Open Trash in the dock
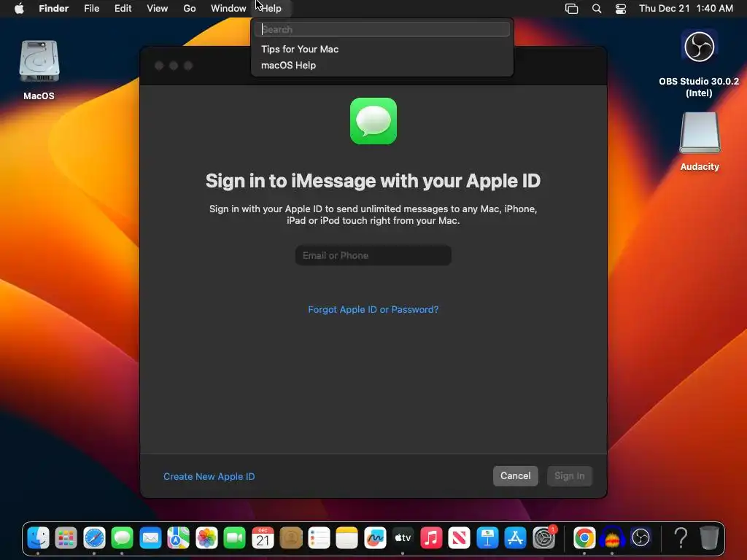747x560 pixels. (709, 538)
